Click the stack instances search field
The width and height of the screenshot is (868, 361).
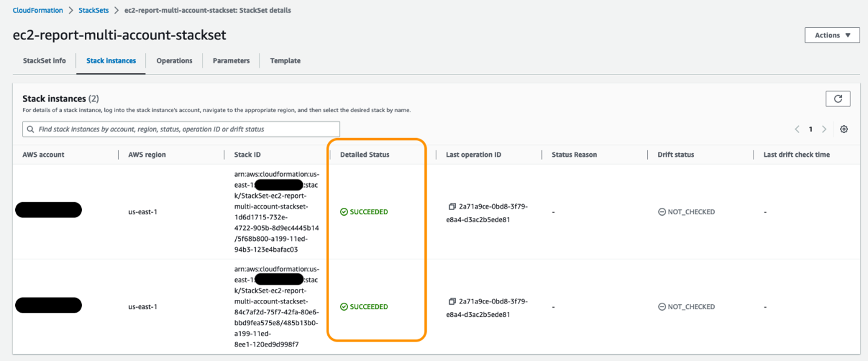pyautogui.click(x=182, y=129)
